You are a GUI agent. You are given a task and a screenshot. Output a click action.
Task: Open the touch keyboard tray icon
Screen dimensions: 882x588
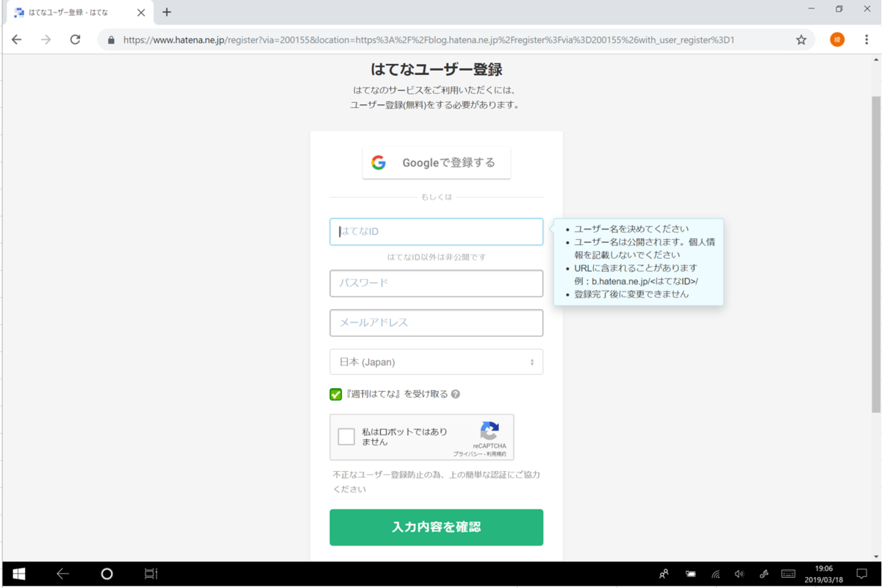coord(788,574)
